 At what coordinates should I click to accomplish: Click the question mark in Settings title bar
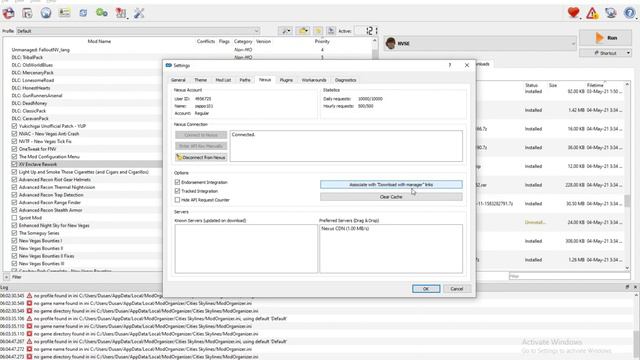pyautogui.click(x=450, y=65)
